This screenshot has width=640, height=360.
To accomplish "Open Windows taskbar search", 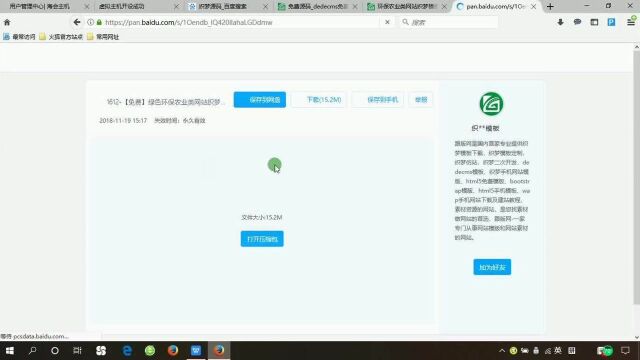I will pos(33,351).
